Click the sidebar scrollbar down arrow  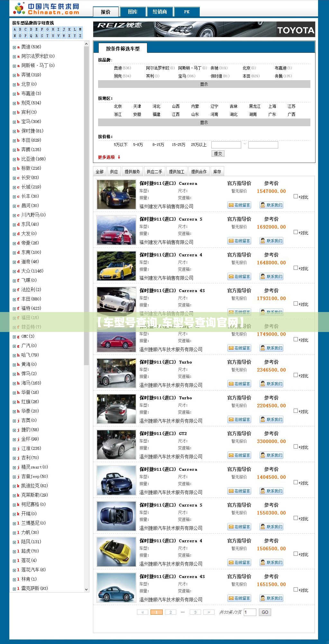(86, 590)
